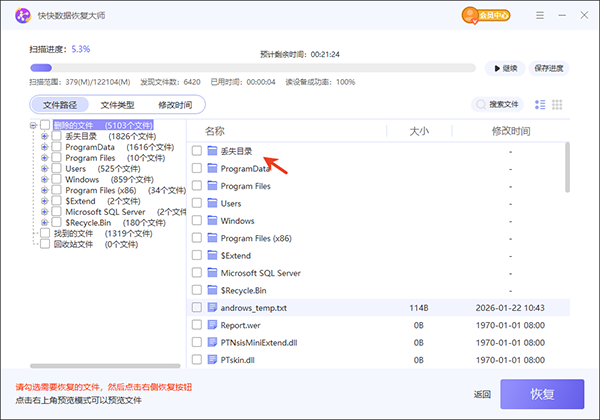The image size is (600, 420).
Task: Click the 返回 back link
Action: tap(482, 394)
